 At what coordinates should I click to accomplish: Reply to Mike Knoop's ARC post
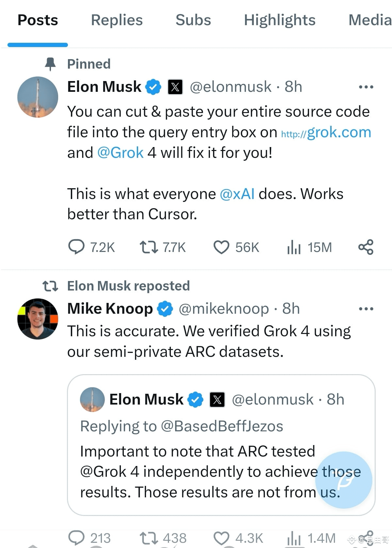click(76, 538)
